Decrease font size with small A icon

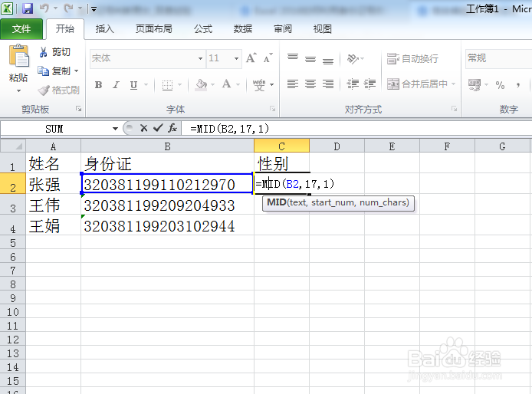click(268, 58)
